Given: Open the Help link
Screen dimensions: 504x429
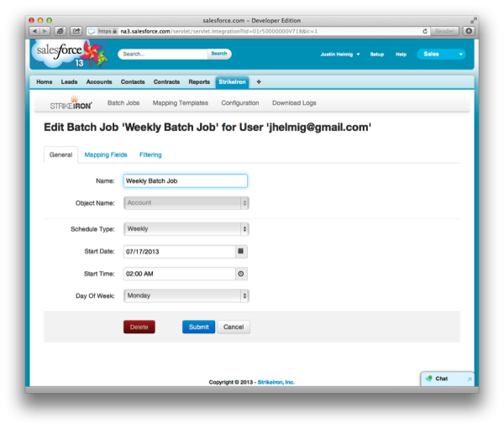Looking at the screenshot, I should pyautogui.click(x=401, y=55).
